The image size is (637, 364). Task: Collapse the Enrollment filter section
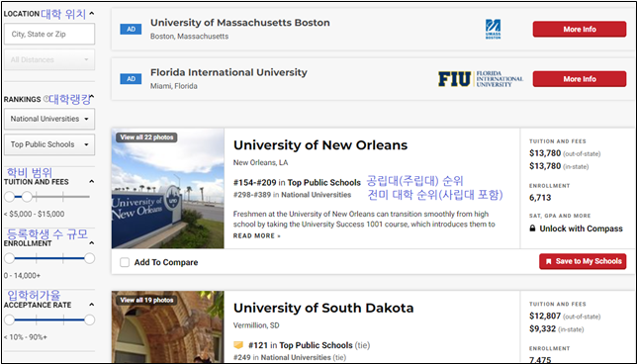(x=92, y=243)
